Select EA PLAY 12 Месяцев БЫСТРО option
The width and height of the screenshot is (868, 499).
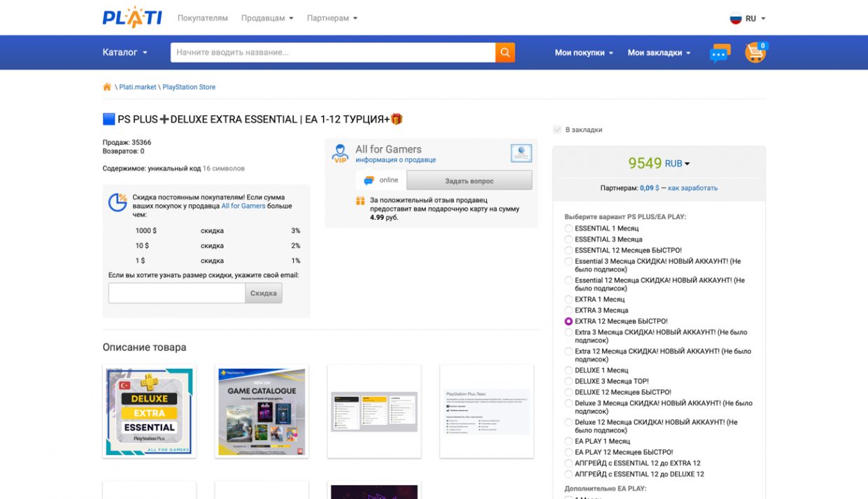[x=569, y=452]
